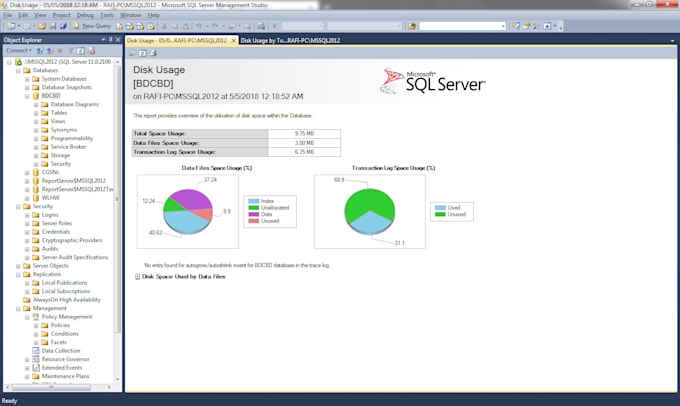
Task: Open the Connect dropdown in Object Explorer
Action: pos(19,49)
